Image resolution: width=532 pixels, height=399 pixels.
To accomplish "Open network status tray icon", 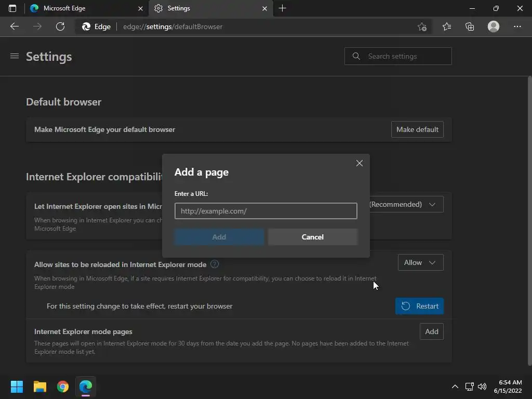I will pos(470,387).
